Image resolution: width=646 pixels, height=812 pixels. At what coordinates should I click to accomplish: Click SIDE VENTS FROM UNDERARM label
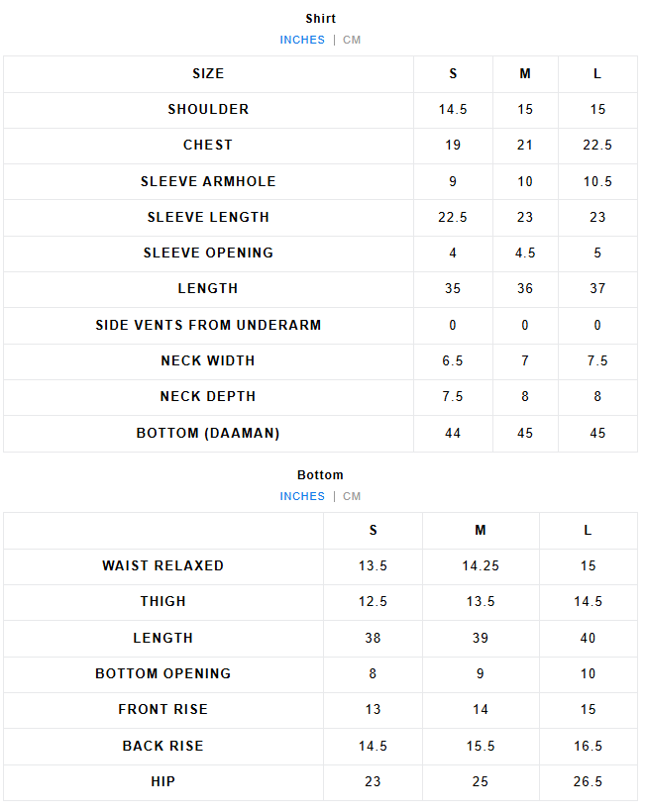pyautogui.click(x=208, y=325)
